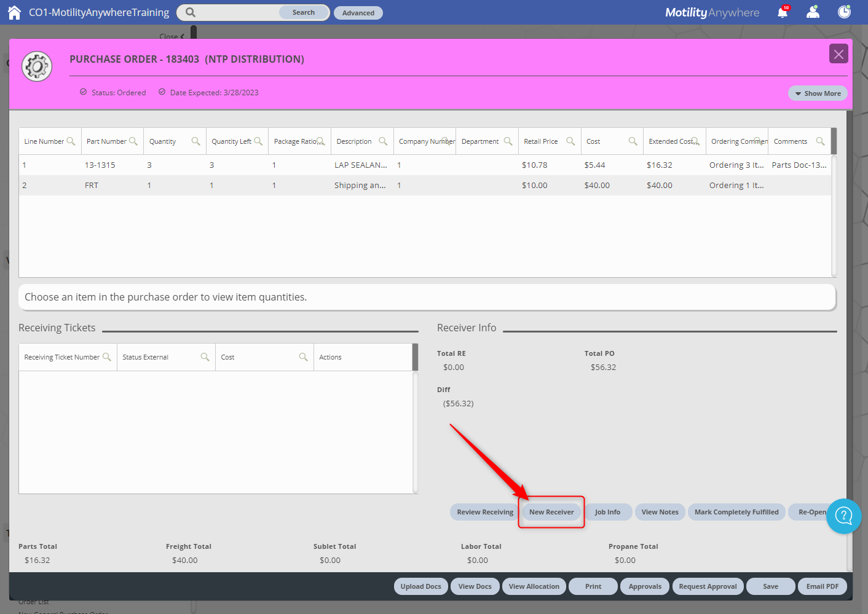Filter the Part Number column
Screen dimensions: 868x614
tap(133, 141)
